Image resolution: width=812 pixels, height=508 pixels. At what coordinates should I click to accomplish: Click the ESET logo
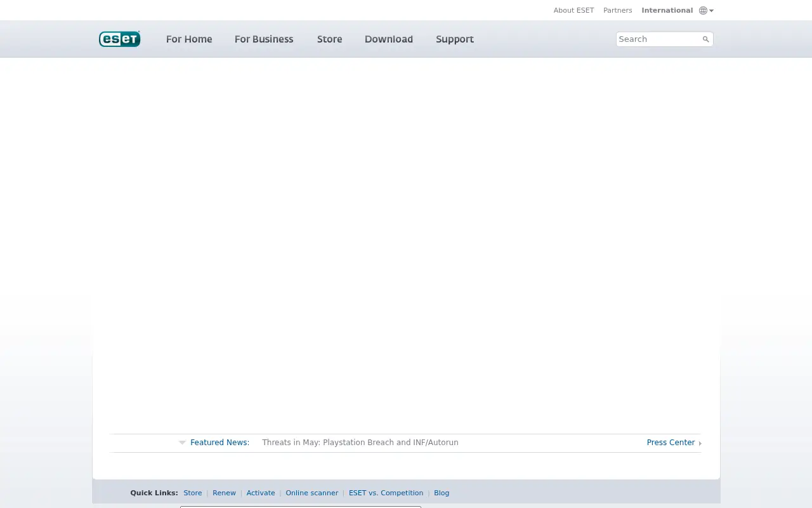coord(119,39)
